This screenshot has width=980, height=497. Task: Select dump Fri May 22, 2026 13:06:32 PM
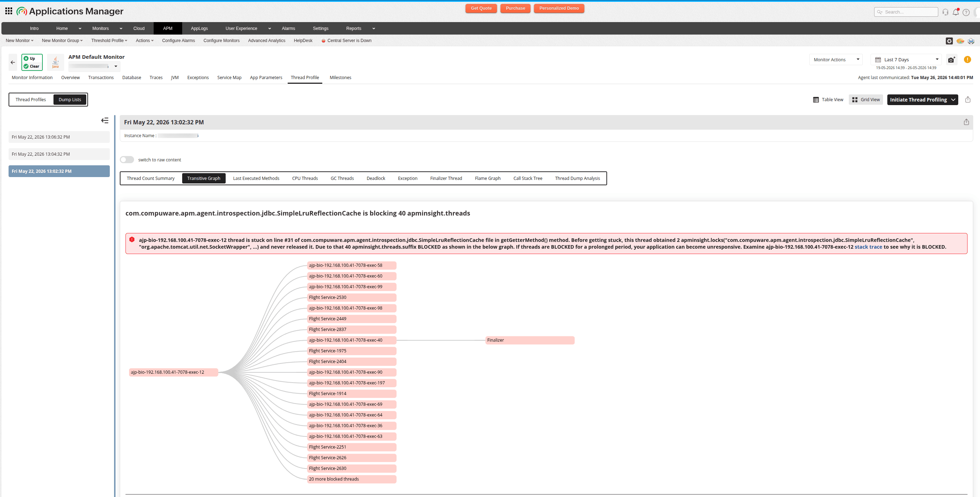pos(59,137)
